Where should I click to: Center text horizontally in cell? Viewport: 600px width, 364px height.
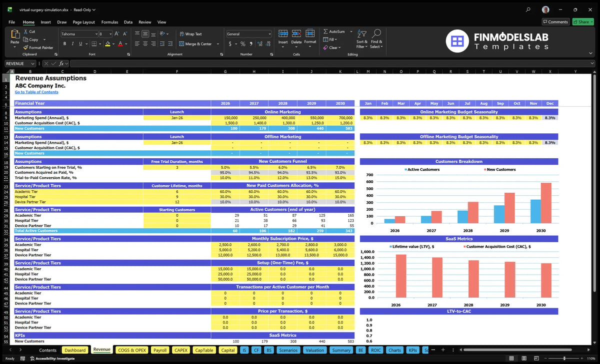point(145,44)
